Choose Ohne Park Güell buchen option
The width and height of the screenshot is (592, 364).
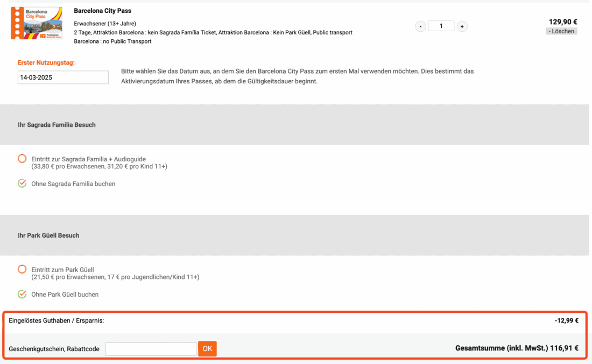point(22,294)
